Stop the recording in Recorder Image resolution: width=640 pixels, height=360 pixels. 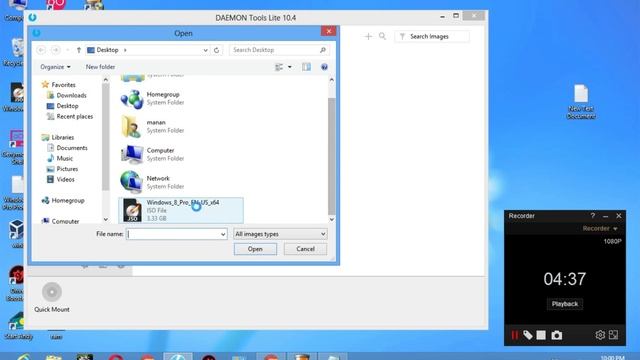click(x=541, y=335)
